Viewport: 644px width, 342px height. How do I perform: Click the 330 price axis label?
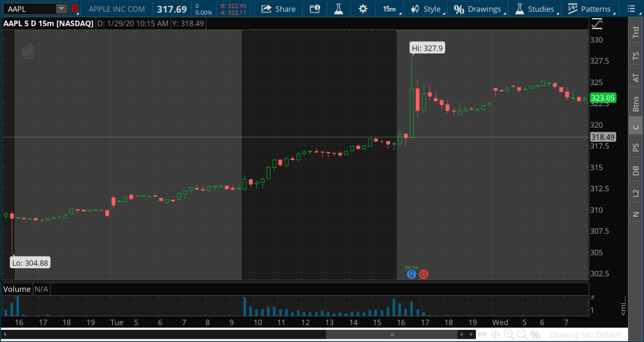[x=597, y=40]
